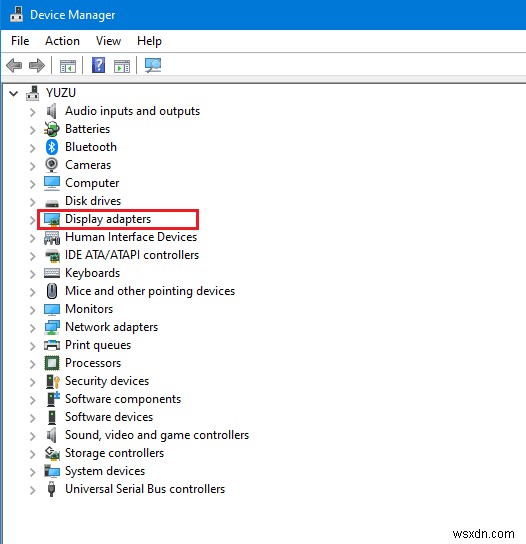The image size is (526, 544).
Task: Select Mice and other pointing devices label
Action: (x=150, y=291)
